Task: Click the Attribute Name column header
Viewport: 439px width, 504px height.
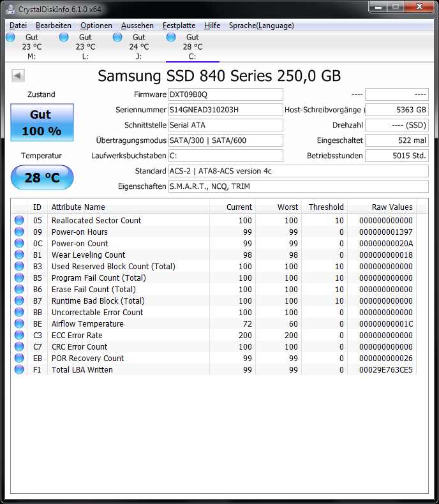Action: 128,207
